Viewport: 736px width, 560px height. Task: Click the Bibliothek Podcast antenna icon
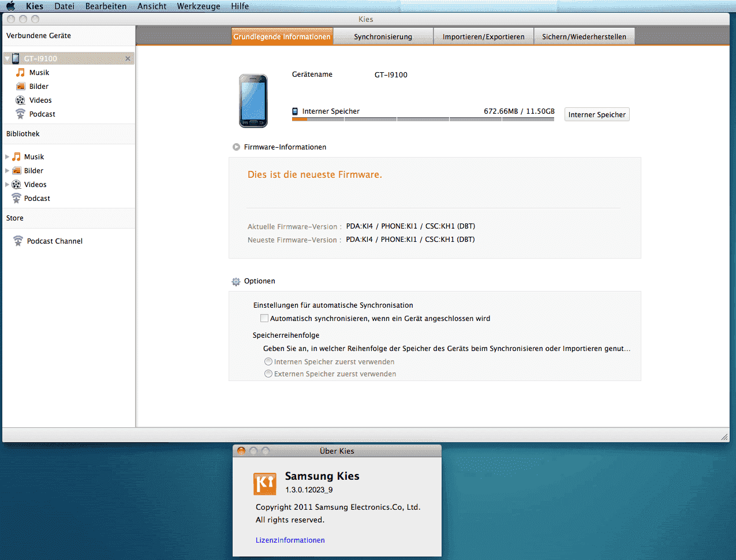(x=16, y=198)
